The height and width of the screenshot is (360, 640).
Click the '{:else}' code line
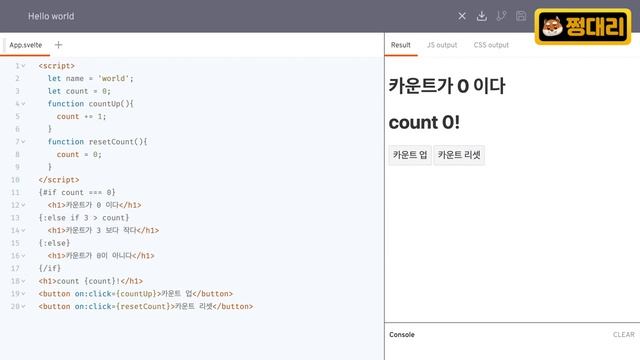click(x=54, y=243)
